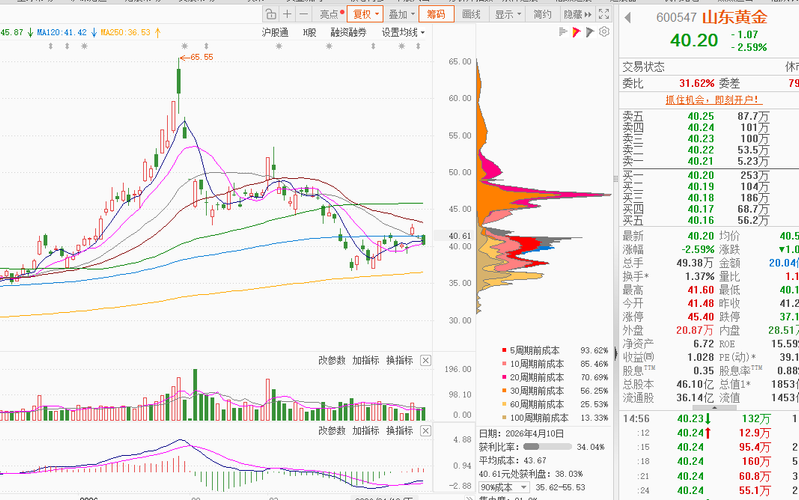Click 卖五 ask price 40.25
This screenshot has height=500, width=799.
(x=701, y=116)
